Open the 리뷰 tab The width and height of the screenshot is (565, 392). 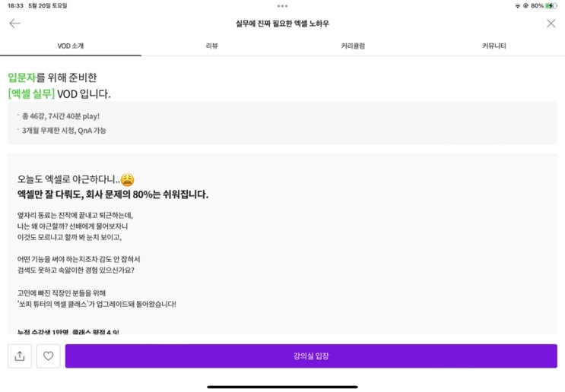(211, 46)
